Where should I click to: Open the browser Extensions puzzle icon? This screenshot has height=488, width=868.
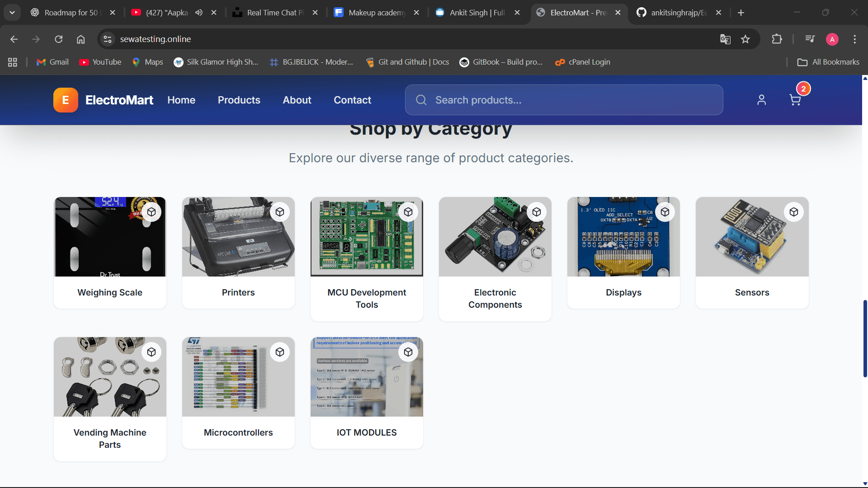pos(777,39)
